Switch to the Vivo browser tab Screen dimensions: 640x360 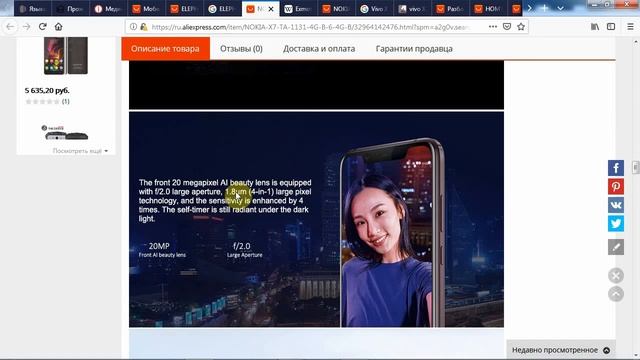374,9
